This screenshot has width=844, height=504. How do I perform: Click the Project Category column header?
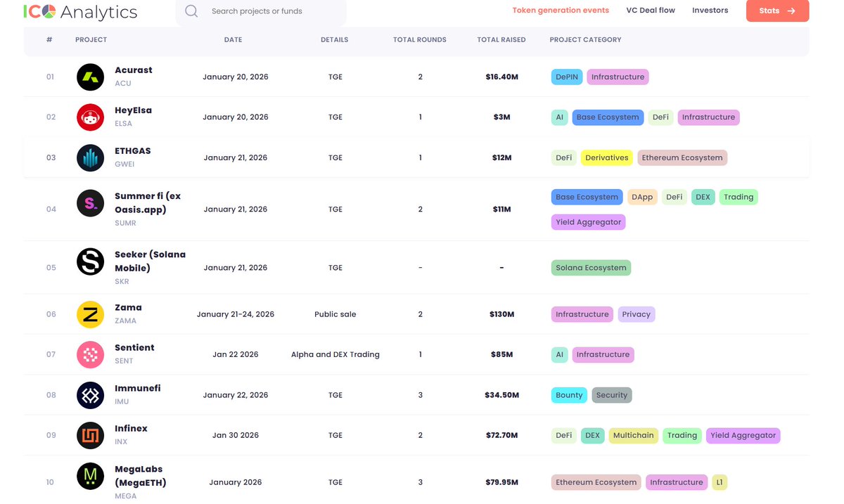click(x=586, y=40)
